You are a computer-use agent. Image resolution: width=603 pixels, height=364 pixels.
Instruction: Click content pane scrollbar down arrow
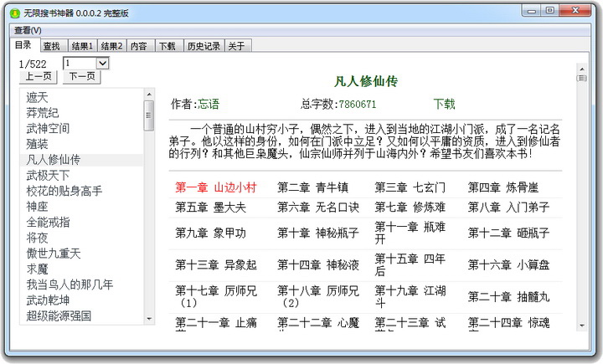tap(582, 326)
